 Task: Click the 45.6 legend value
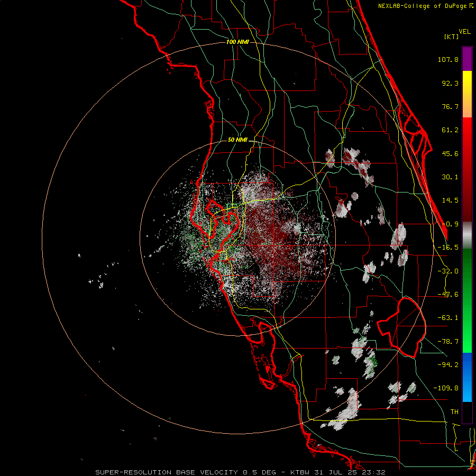pos(450,153)
